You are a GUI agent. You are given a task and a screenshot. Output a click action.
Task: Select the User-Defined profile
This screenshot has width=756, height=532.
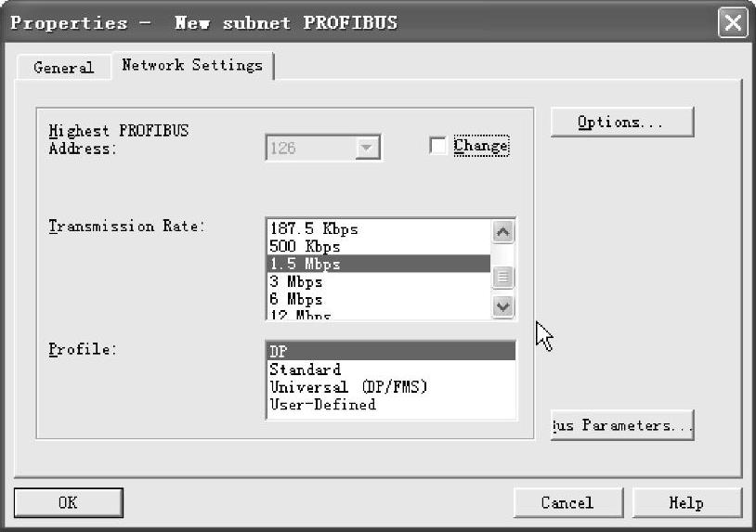point(391,404)
